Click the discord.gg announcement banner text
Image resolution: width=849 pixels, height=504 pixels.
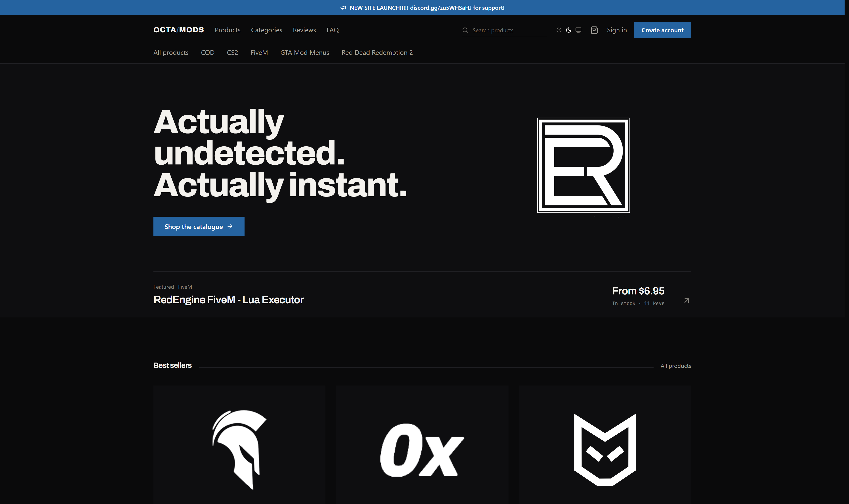427,8
